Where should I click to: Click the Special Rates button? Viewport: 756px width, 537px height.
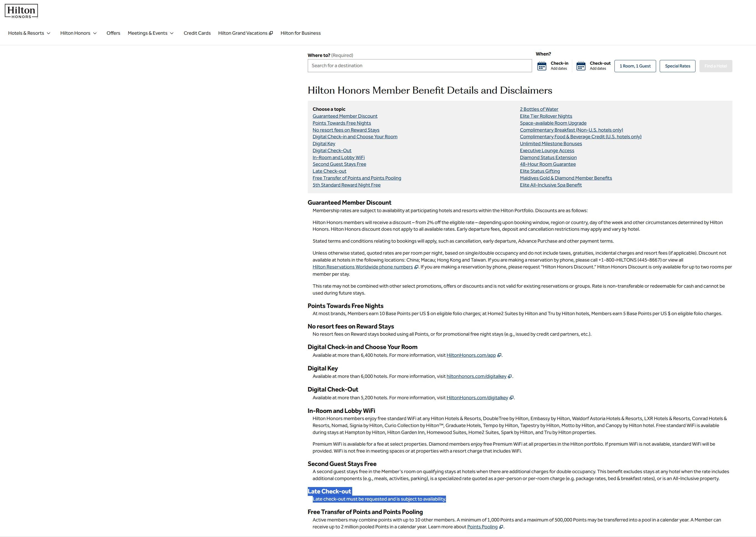pos(677,66)
